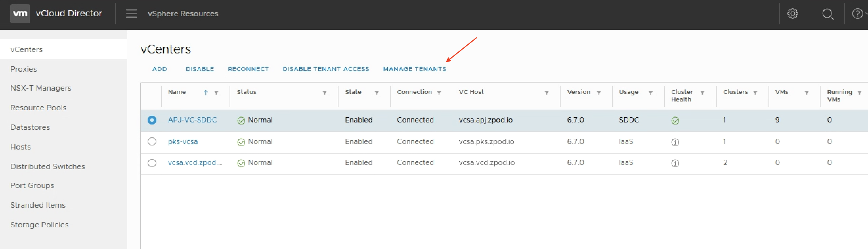Image resolution: width=868 pixels, height=249 pixels.
Task: Click the VMware vm logo
Action: coord(20,14)
